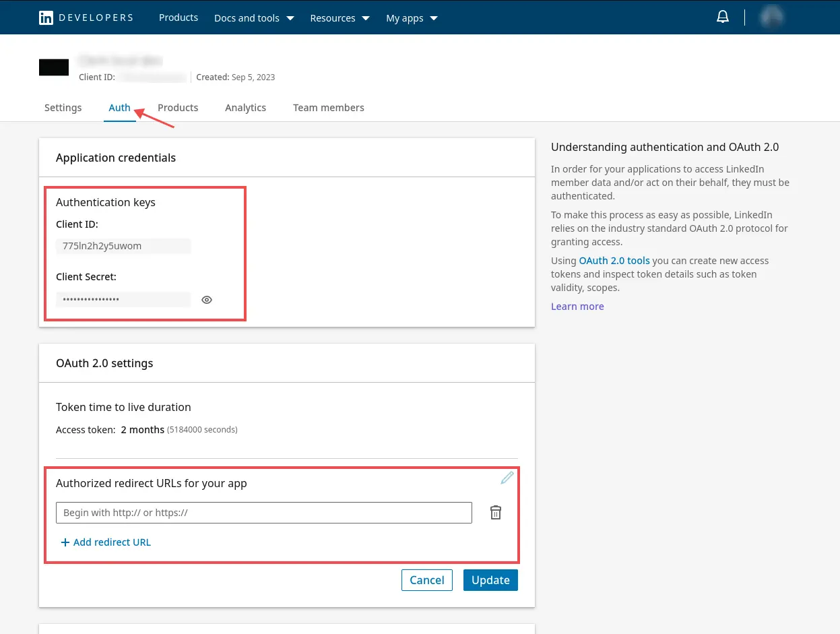This screenshot has height=634, width=840.
Task: Click the Token time to live duration label
Action: (x=123, y=407)
